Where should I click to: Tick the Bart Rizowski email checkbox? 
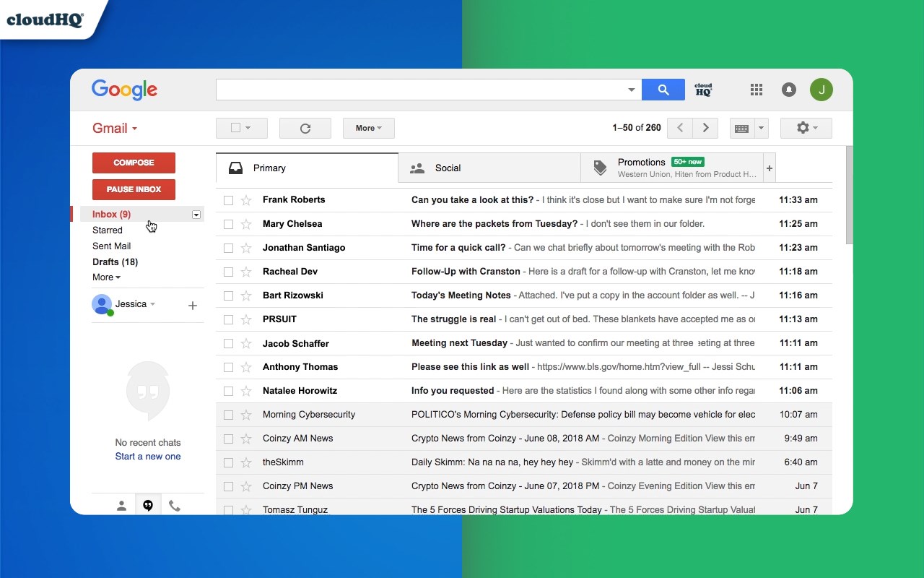[228, 296]
